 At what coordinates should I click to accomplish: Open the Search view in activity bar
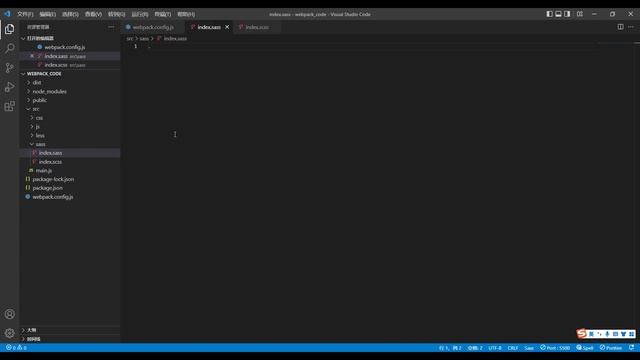[9, 48]
